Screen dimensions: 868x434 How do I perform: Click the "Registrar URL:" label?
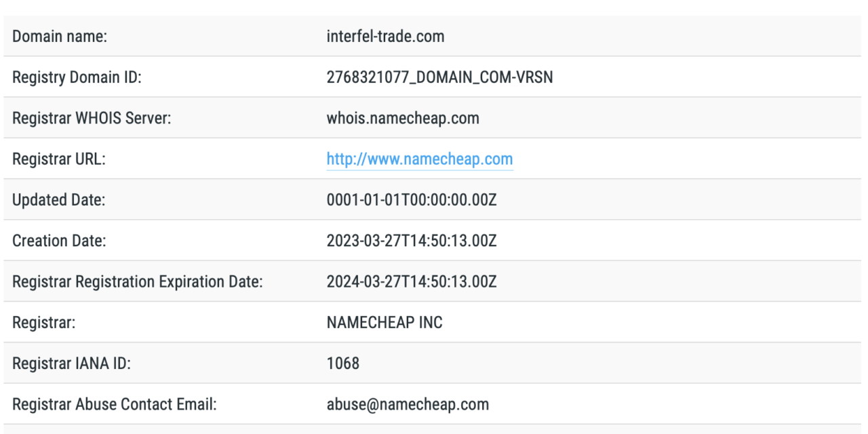(59, 159)
